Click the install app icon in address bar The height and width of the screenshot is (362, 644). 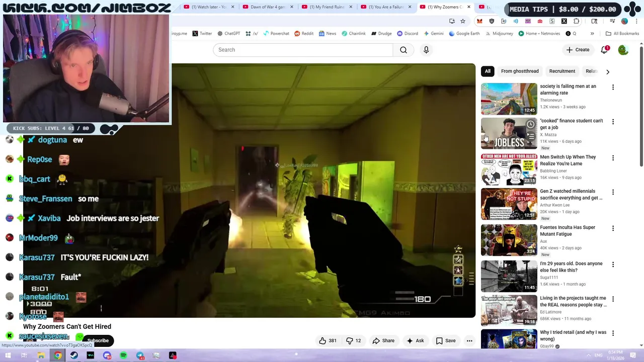(452, 21)
